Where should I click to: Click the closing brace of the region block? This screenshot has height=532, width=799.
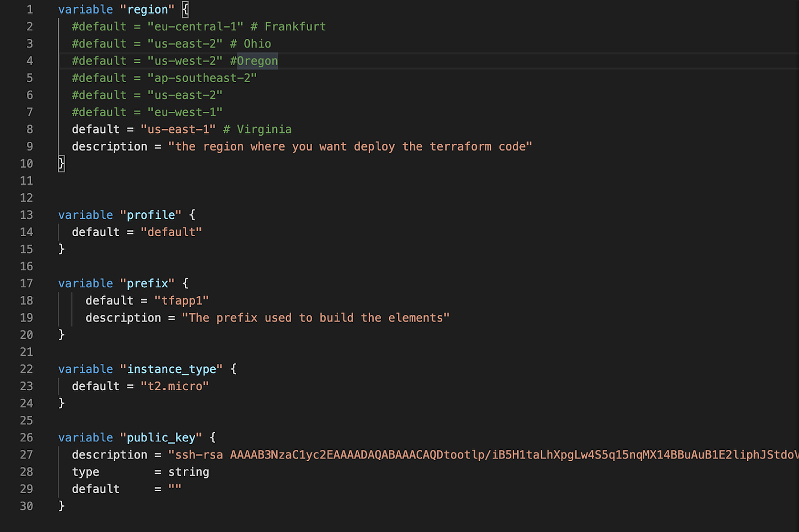pyautogui.click(x=62, y=164)
